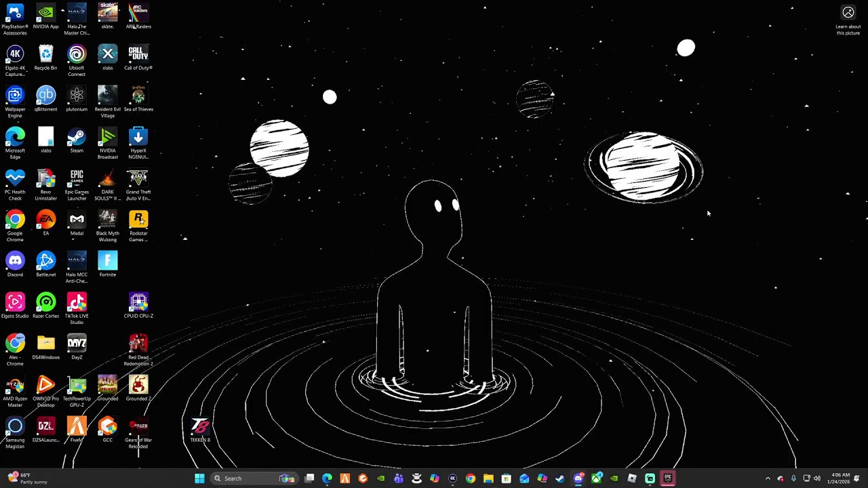Screen dimensions: 868x488
Task: Select the Google Chrome desktop shortcut
Action: [15, 226]
